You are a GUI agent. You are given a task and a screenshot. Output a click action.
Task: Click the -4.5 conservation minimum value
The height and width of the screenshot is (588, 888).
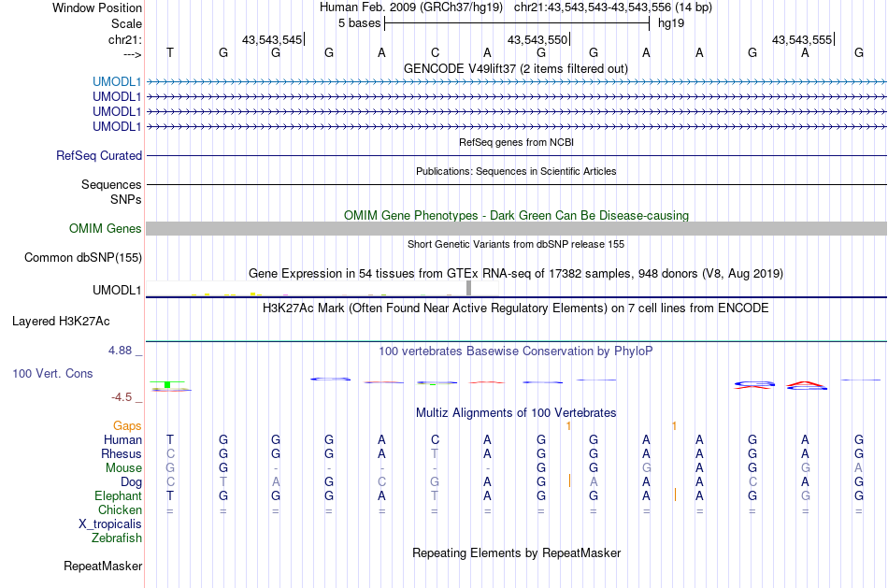click(x=122, y=397)
